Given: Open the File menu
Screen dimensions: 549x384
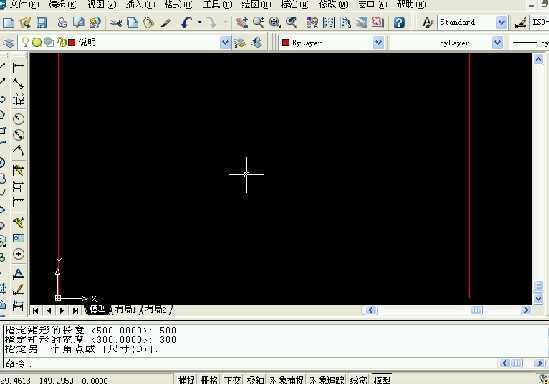Looking at the screenshot, I should (x=24, y=5).
